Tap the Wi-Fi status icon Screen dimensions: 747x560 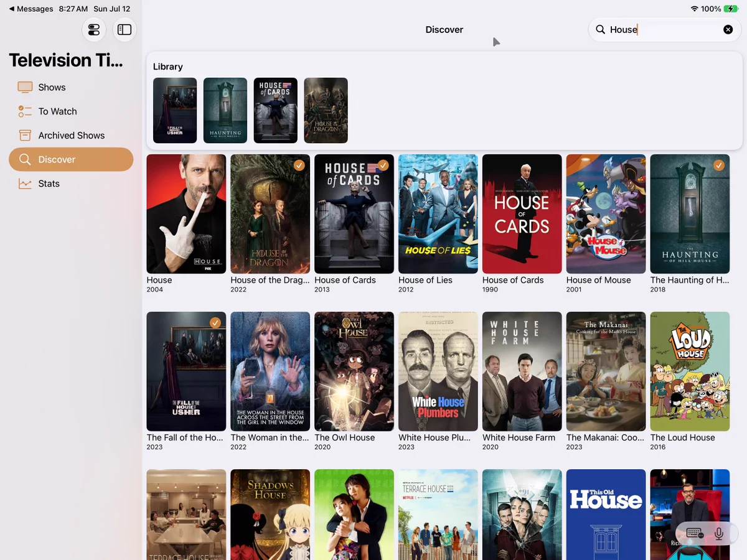pos(695,9)
